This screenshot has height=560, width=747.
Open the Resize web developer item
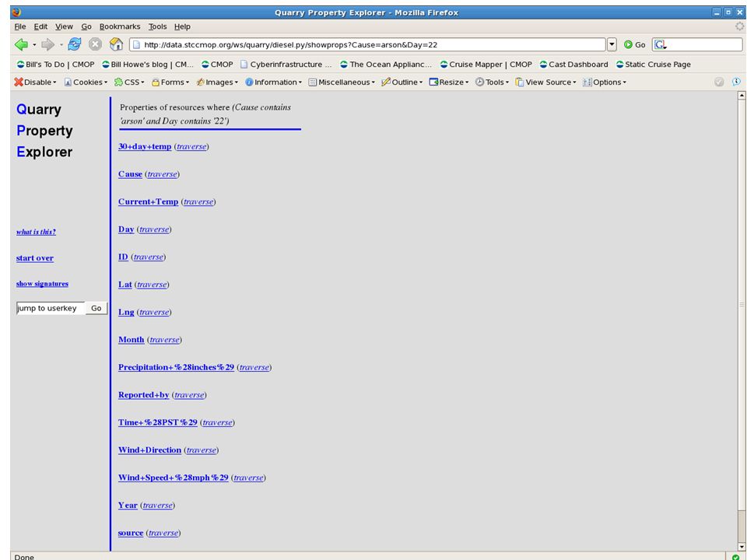click(449, 82)
